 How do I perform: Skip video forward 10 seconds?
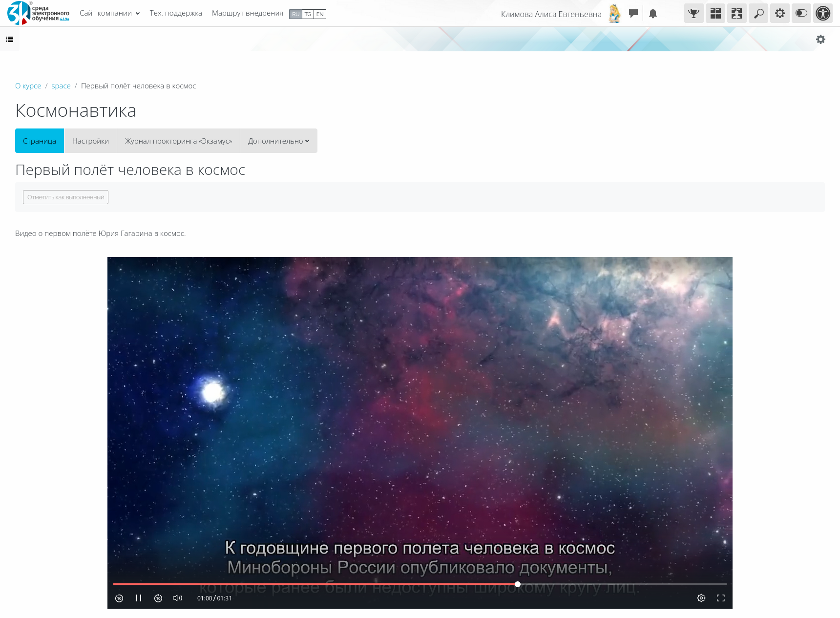(x=158, y=598)
